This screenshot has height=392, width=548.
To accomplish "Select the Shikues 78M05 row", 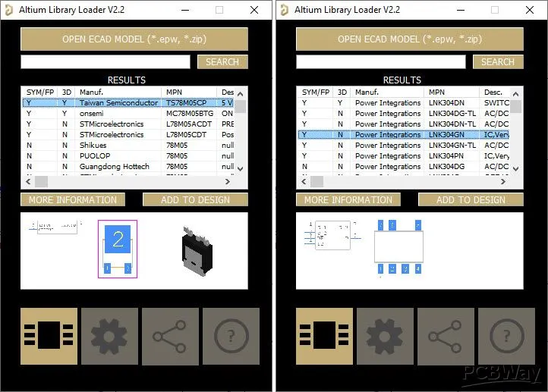I will click(128, 146).
